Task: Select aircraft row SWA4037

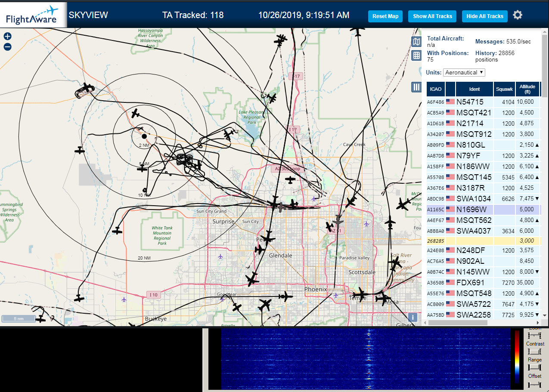Action: coord(484,231)
